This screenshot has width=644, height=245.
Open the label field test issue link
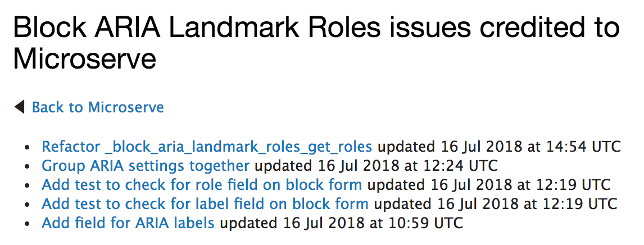click(x=205, y=203)
